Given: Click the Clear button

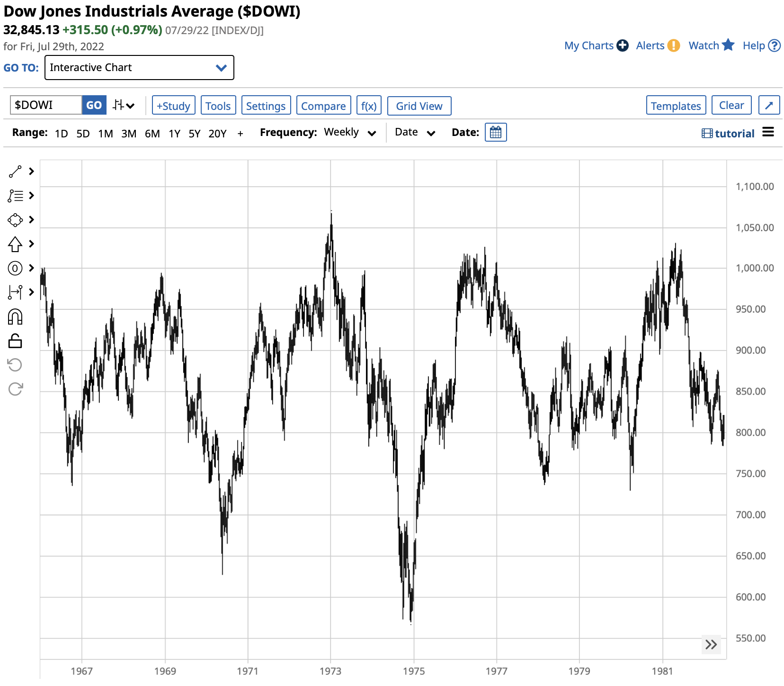Looking at the screenshot, I should tap(731, 105).
